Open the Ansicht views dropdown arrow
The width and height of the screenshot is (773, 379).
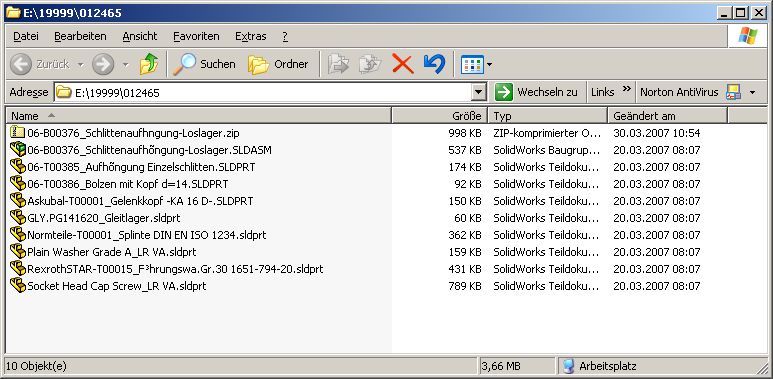[x=489, y=64]
